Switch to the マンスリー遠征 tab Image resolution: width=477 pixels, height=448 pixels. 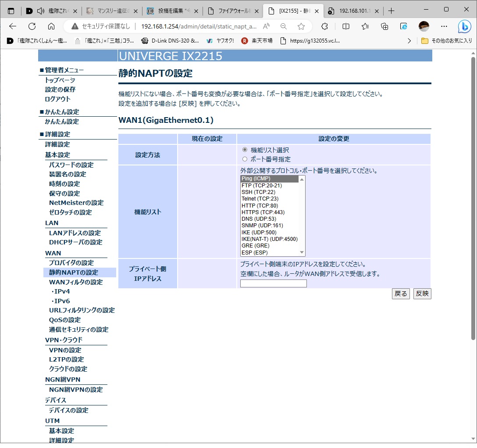(112, 11)
